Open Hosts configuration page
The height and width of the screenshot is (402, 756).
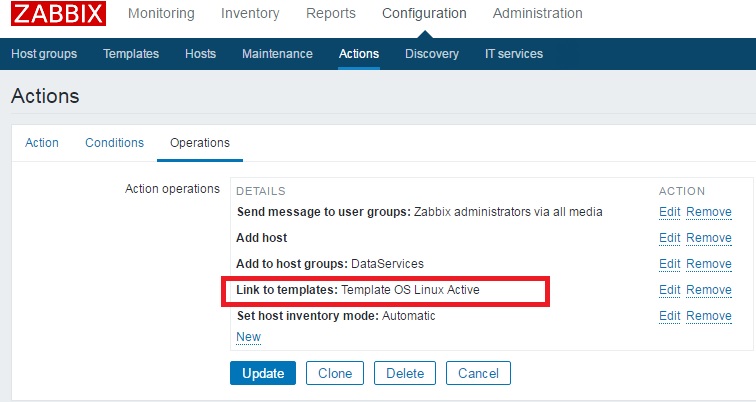200,54
